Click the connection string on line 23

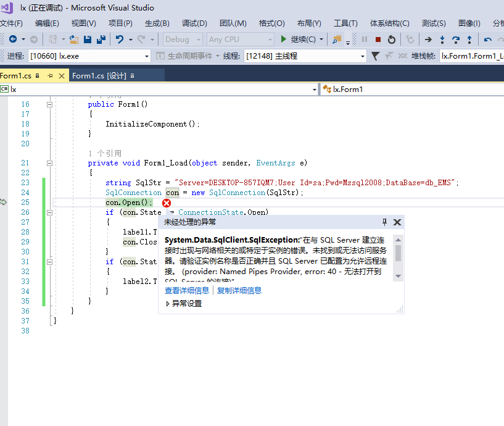pyautogui.click(x=315, y=183)
